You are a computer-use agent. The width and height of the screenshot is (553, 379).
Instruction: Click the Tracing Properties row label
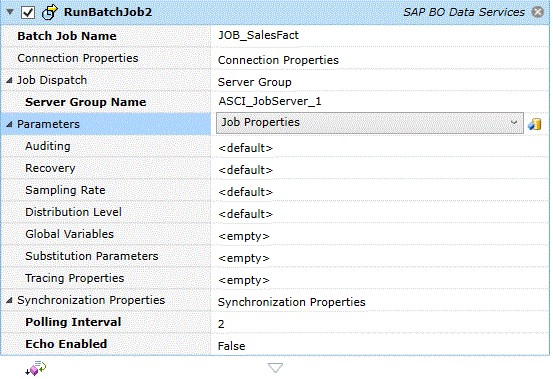[x=74, y=278]
